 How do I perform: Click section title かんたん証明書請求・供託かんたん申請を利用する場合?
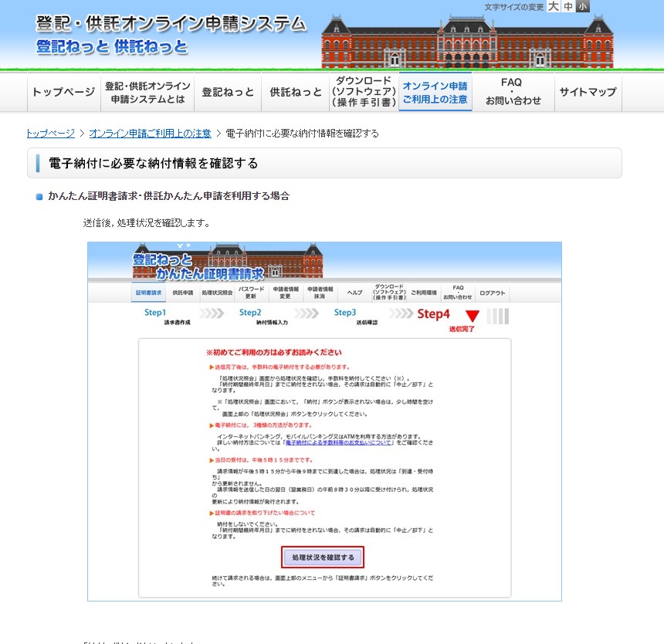(x=168, y=196)
